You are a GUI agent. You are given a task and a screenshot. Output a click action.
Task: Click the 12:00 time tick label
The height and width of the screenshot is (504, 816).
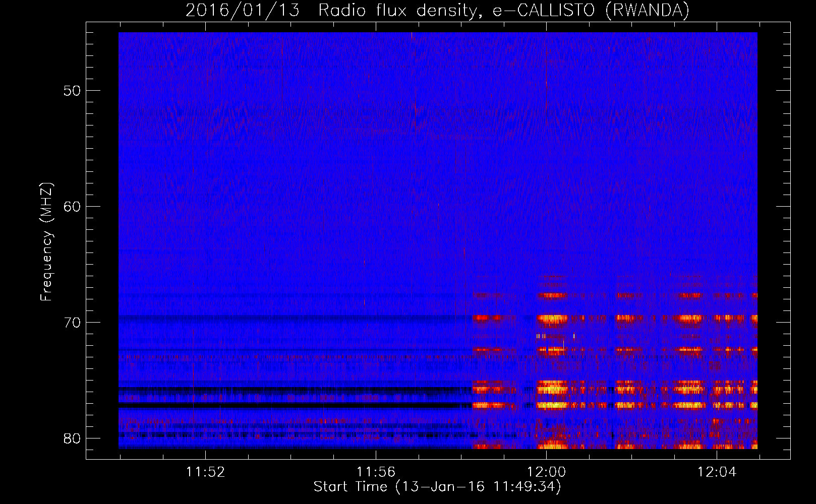pos(546,472)
